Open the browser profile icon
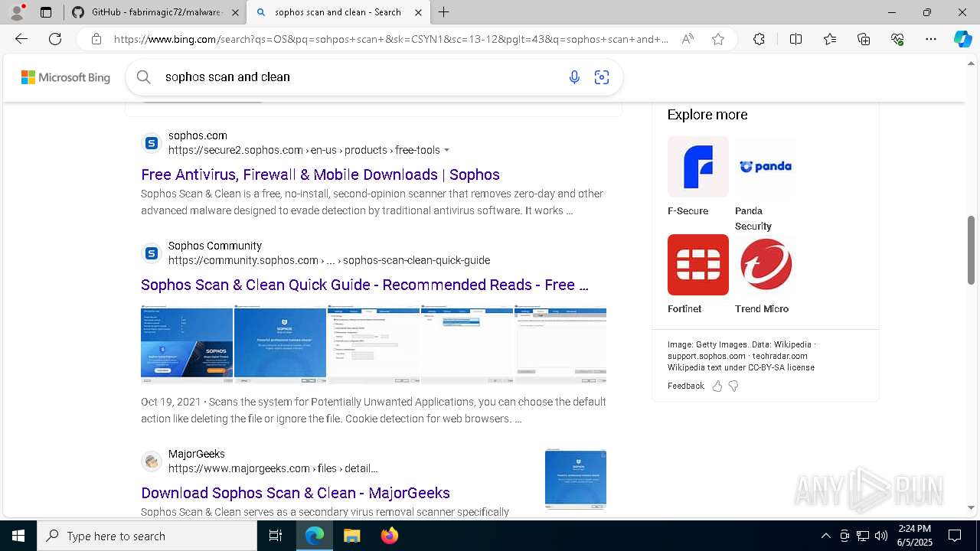This screenshot has width=980, height=551. (x=17, y=12)
